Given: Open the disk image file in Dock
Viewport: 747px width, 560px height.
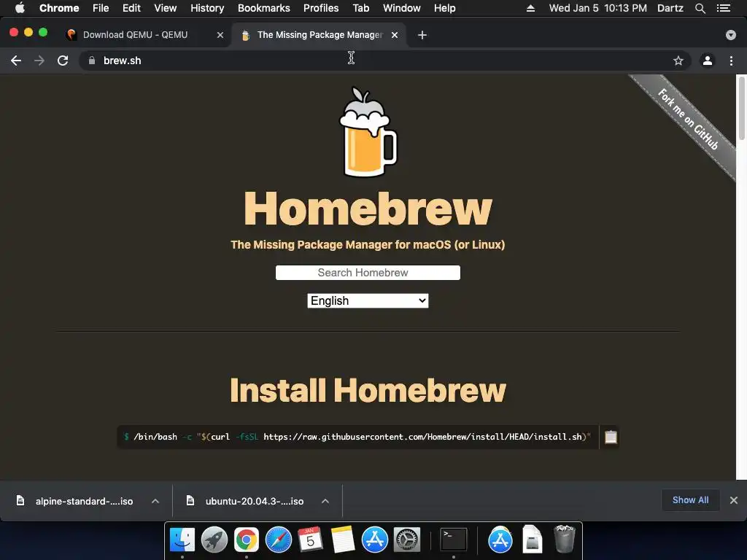Looking at the screenshot, I should pyautogui.click(x=532, y=540).
